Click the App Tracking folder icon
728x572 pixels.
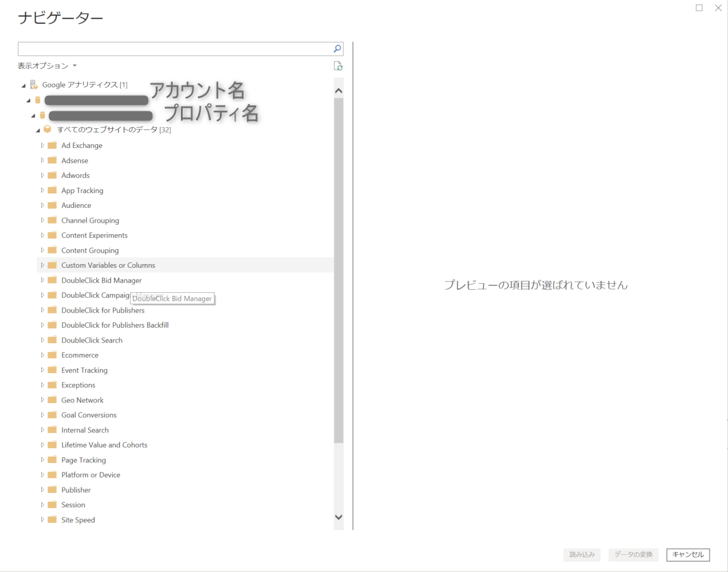[52, 190]
